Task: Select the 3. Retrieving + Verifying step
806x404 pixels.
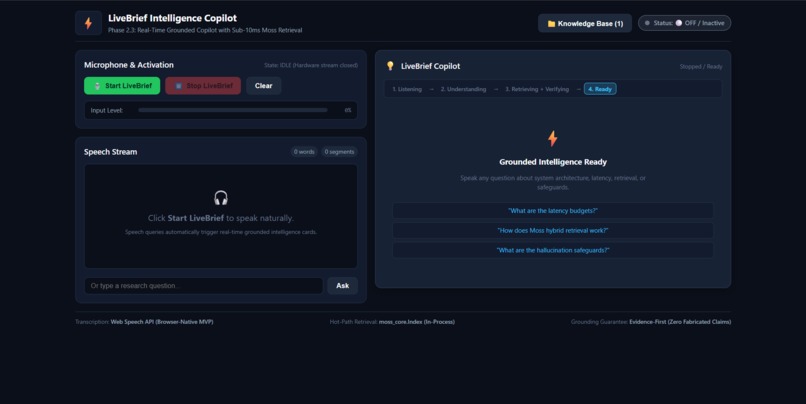Action: click(x=537, y=89)
